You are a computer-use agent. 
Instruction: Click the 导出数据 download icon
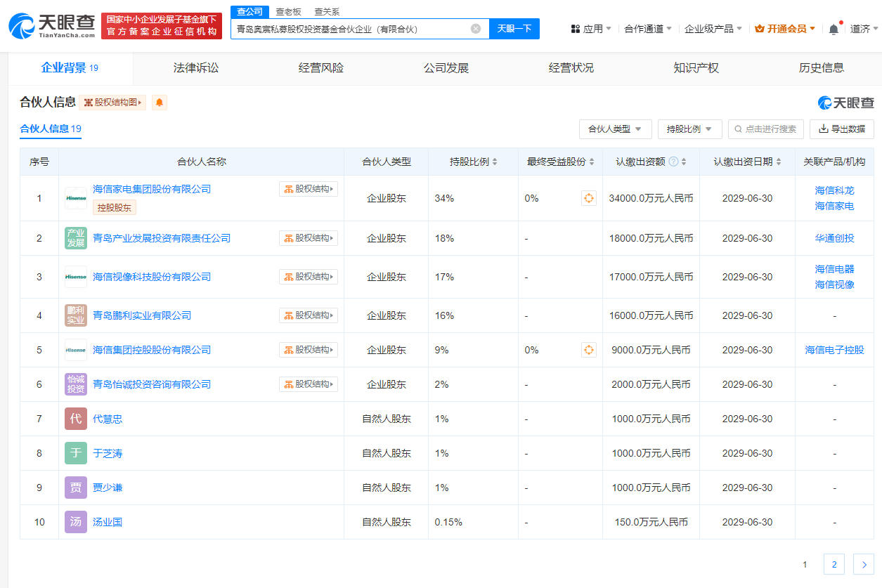coord(824,129)
